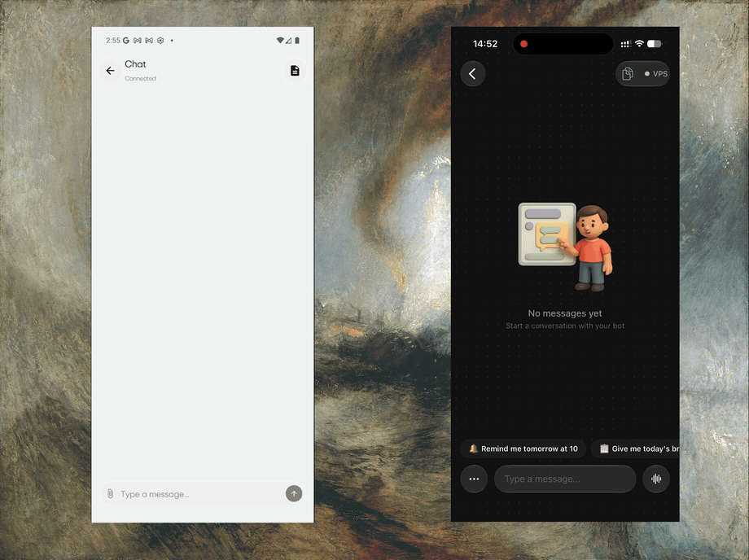Tap the paperclip attachment icon
The width and height of the screenshot is (749, 560).
pos(111,493)
